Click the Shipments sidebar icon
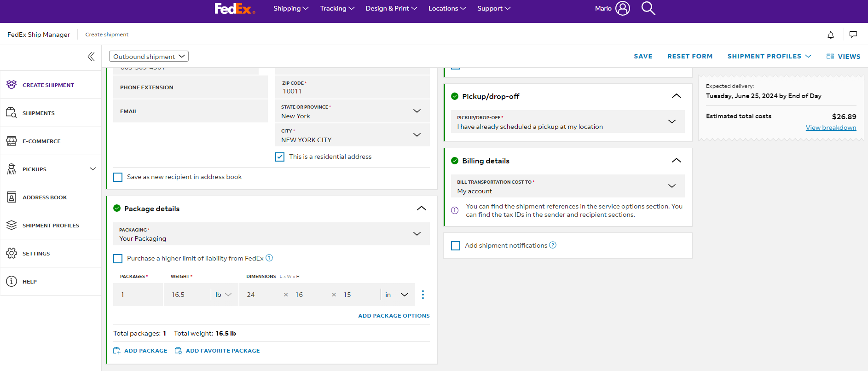This screenshot has height=371, width=868. tap(12, 113)
